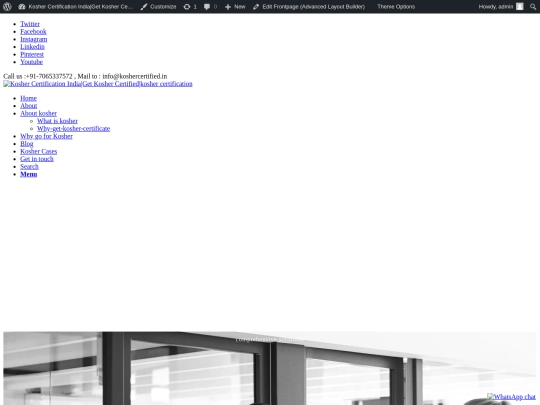Follow the Linkedin link
540x405 pixels.
(x=32, y=46)
